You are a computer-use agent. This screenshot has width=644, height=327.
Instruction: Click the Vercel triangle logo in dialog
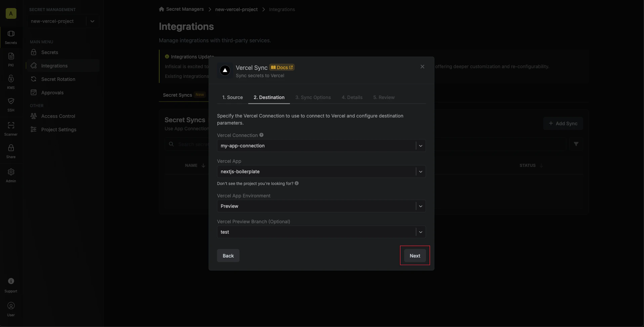pos(225,70)
